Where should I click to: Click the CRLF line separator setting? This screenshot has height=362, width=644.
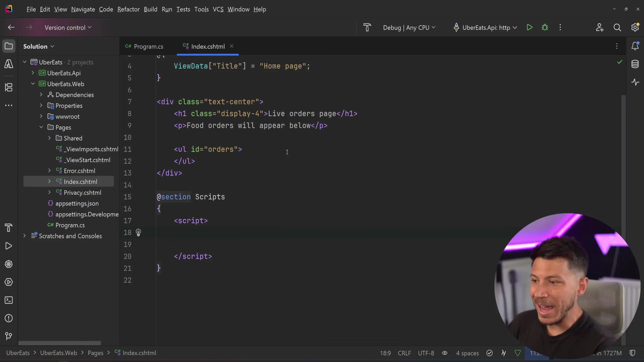pyautogui.click(x=405, y=353)
